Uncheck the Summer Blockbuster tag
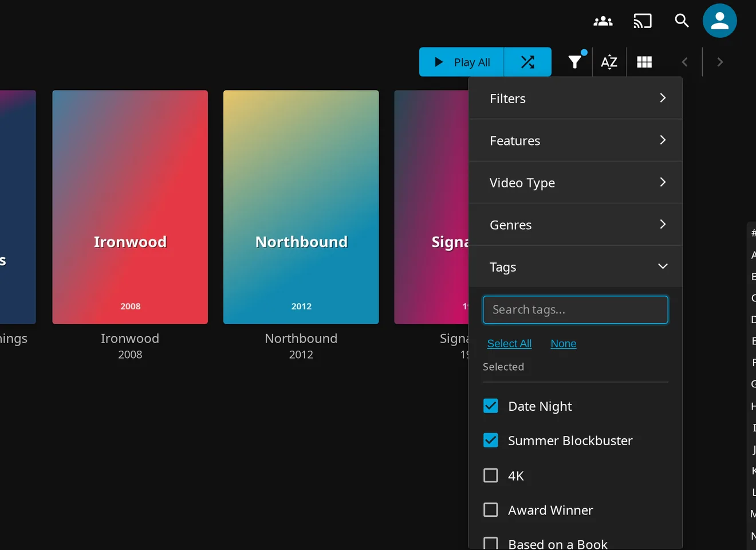 (491, 441)
